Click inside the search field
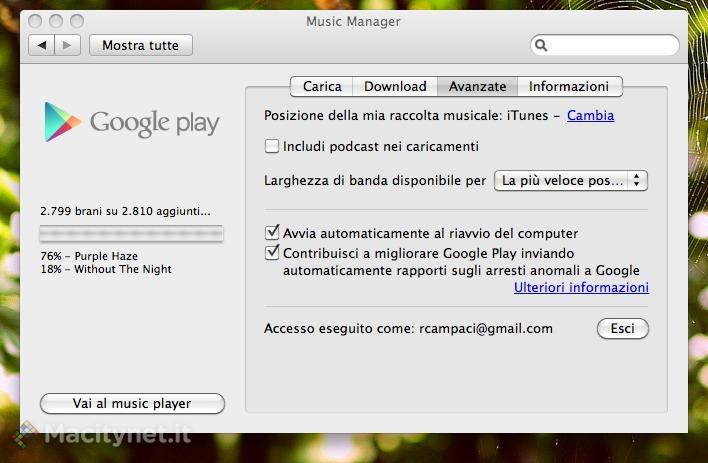The image size is (708, 463). pyautogui.click(x=605, y=45)
